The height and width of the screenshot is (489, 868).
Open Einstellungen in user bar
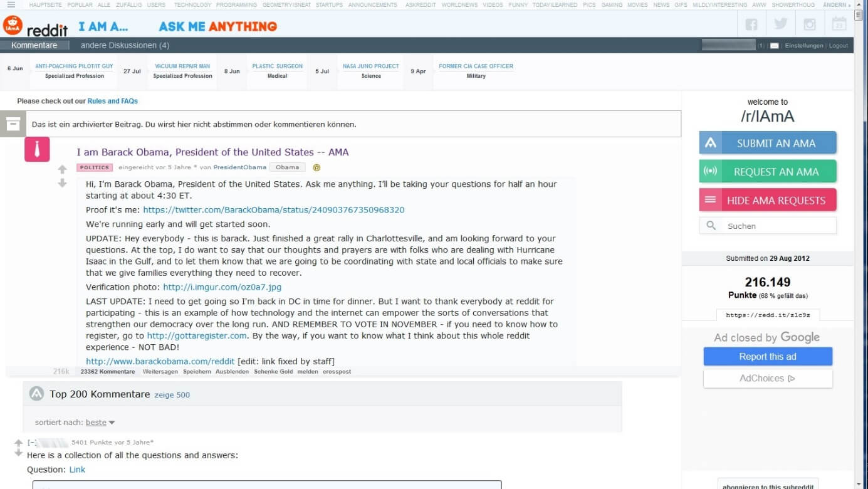pos(804,46)
